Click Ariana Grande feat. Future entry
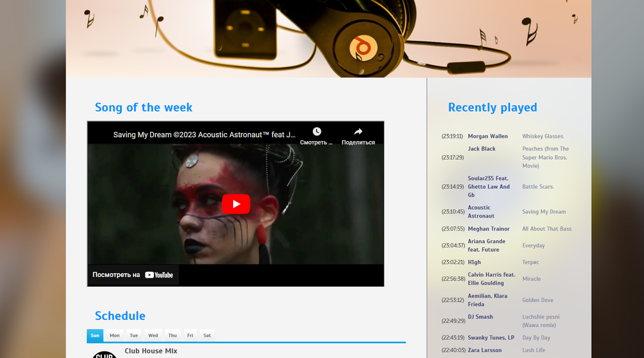Viewport: 644px width, 358px height. [x=486, y=245]
